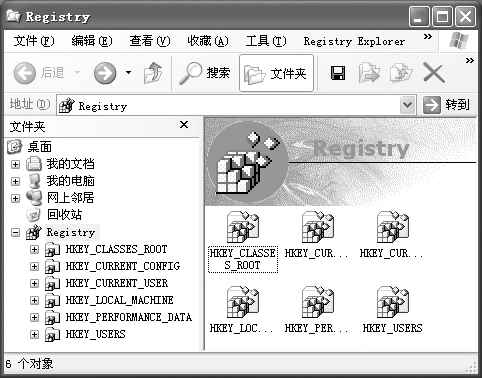Open the 收藏(A) menu
Viewport: 482px width, 378px height.
[208, 41]
